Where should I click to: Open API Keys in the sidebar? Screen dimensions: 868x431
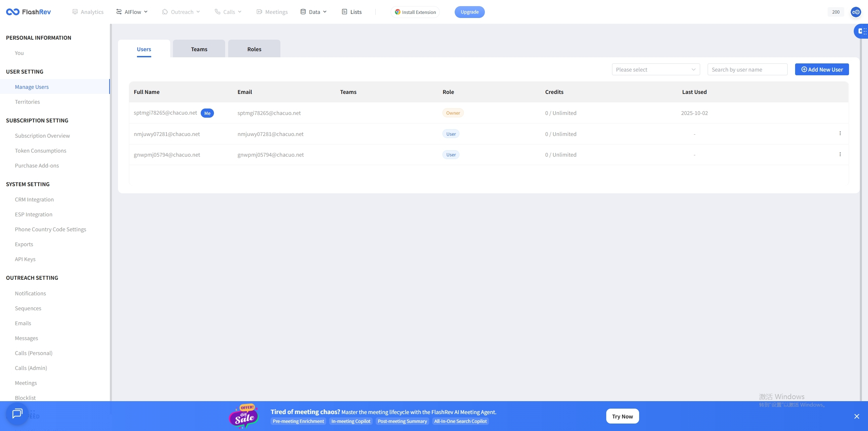point(25,259)
